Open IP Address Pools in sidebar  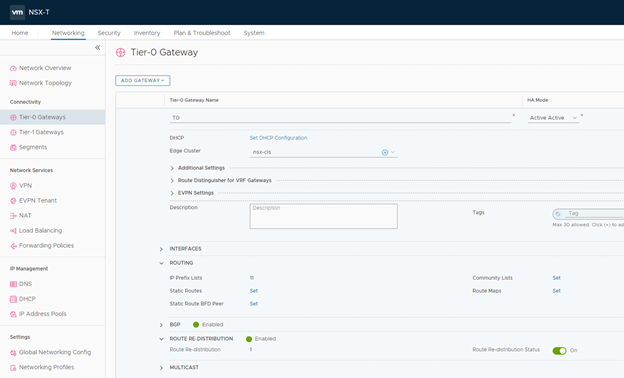43,314
